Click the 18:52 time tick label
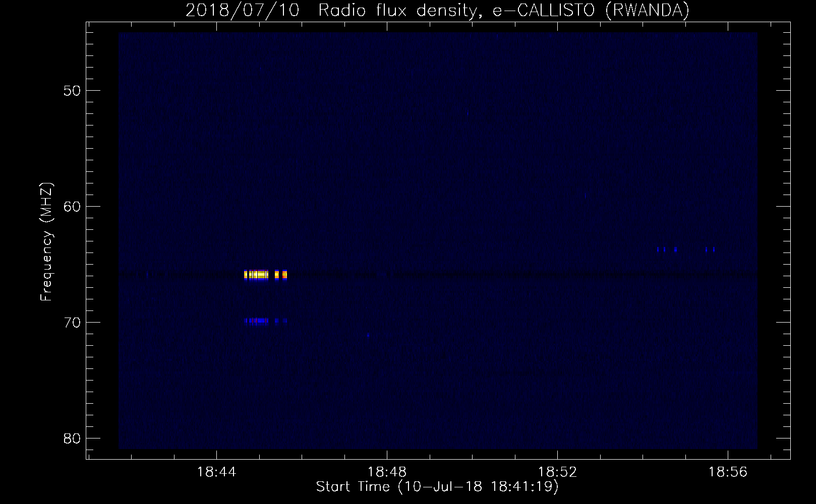Viewport: 816px width, 504px height. point(558,472)
